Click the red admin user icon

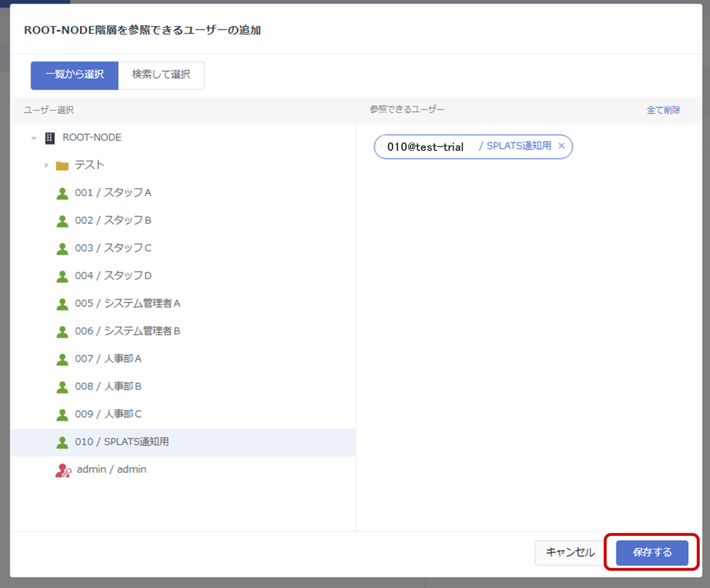pyautogui.click(x=63, y=470)
